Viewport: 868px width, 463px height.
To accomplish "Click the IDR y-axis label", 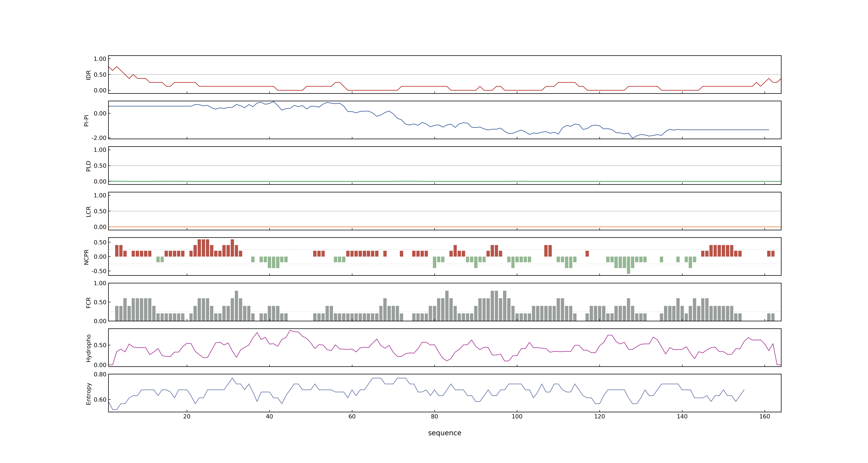I will coord(88,75).
